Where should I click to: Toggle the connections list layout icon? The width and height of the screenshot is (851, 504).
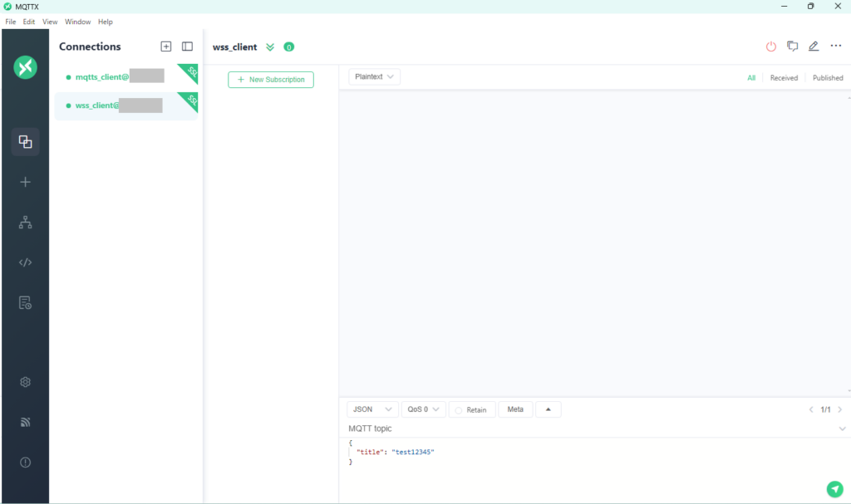click(187, 46)
